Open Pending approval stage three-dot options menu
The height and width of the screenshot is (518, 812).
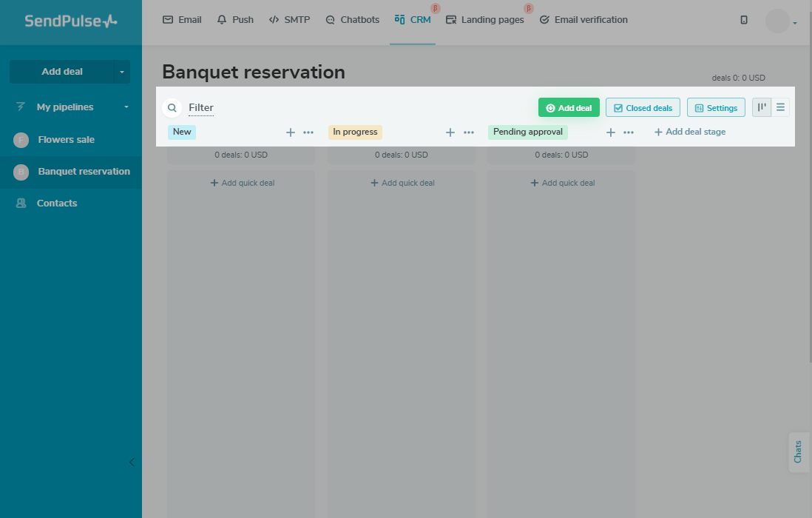click(x=628, y=132)
